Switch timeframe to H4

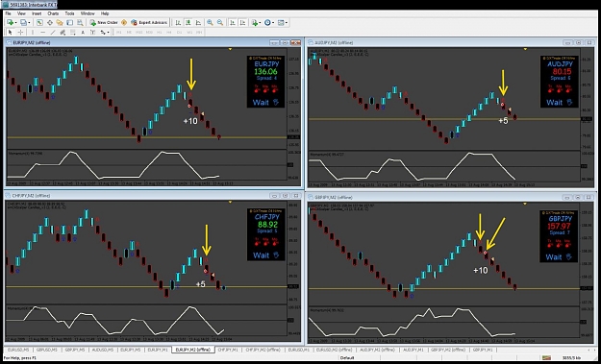[169, 33]
